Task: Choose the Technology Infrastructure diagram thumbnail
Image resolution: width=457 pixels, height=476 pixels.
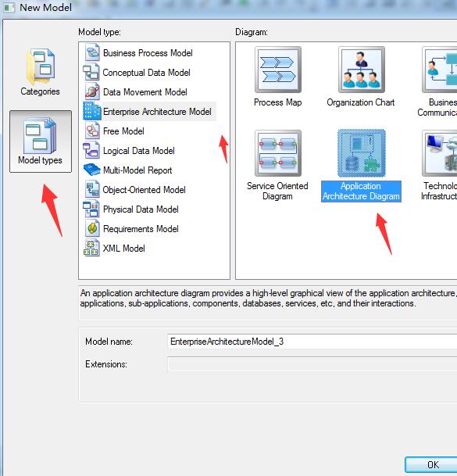Action: tap(439, 153)
